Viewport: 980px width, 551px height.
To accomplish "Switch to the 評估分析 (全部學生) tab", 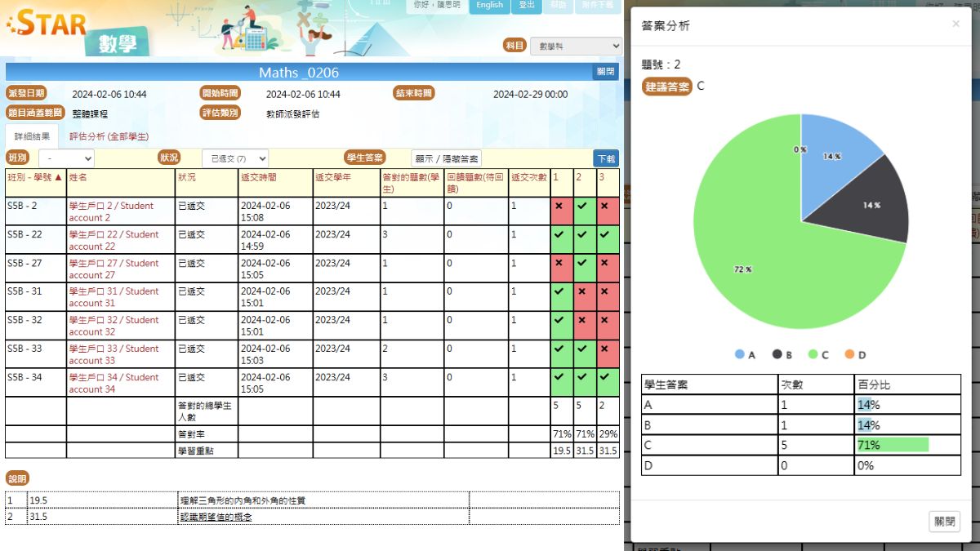I will pyautogui.click(x=110, y=136).
